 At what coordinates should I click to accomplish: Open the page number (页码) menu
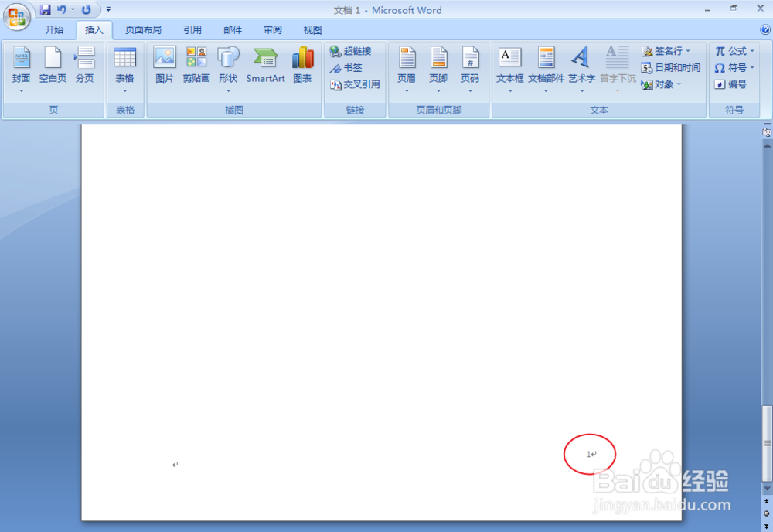click(470, 70)
